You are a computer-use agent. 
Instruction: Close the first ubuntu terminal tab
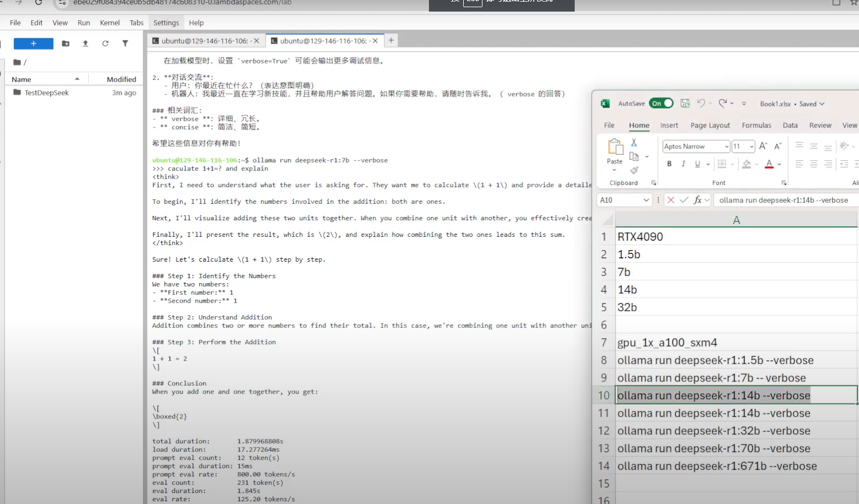[257, 41]
